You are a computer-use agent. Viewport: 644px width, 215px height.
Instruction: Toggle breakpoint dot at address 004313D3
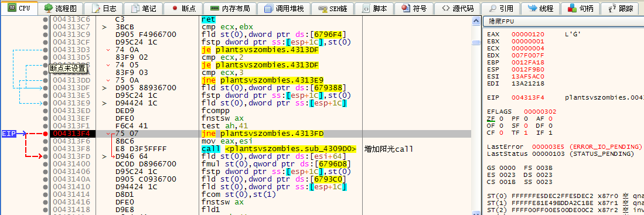click(x=45, y=50)
